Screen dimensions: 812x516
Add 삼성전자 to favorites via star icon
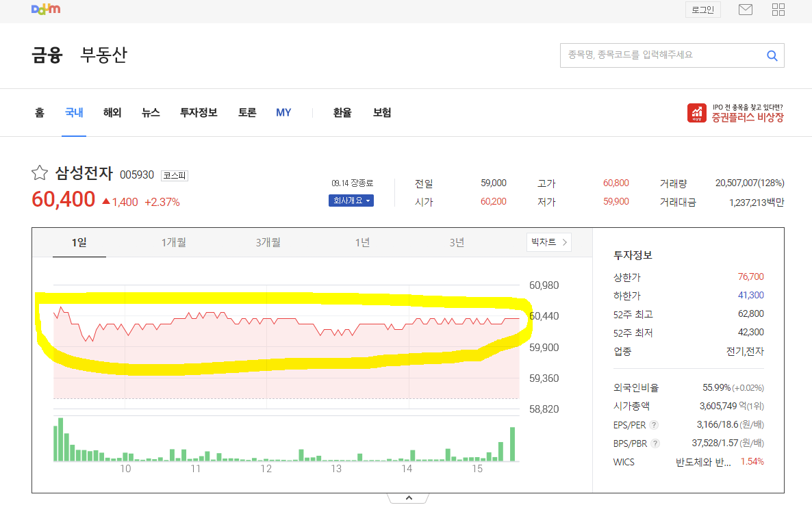pos(40,173)
